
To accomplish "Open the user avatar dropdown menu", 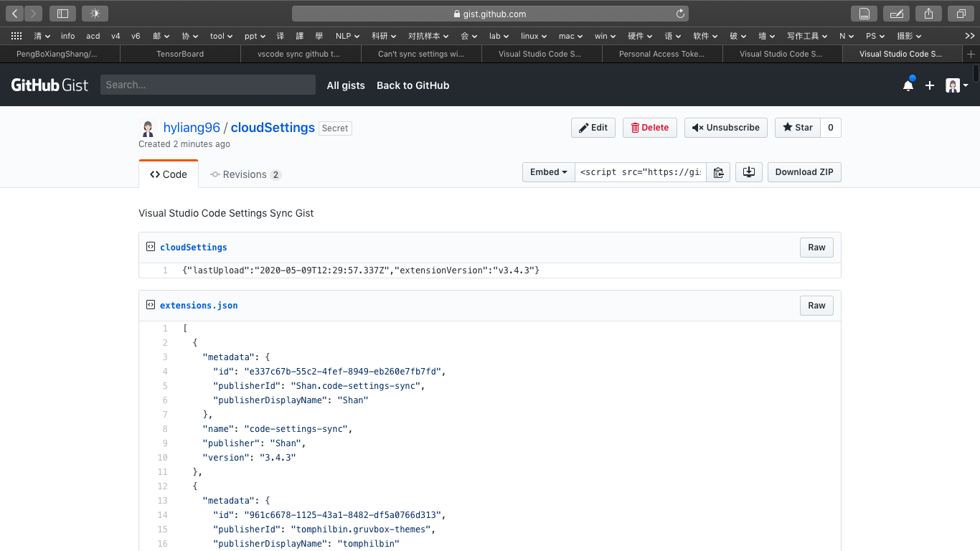I will coord(956,85).
